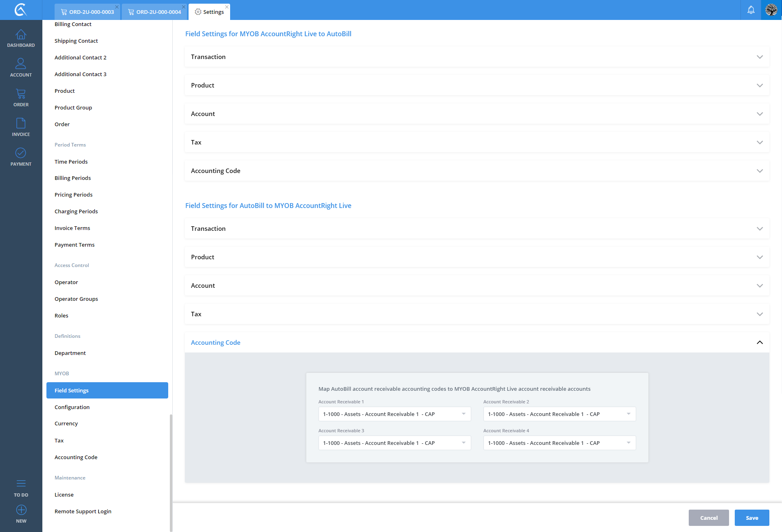This screenshot has width=782, height=532.
Task: Click the Save button
Action: click(751, 518)
